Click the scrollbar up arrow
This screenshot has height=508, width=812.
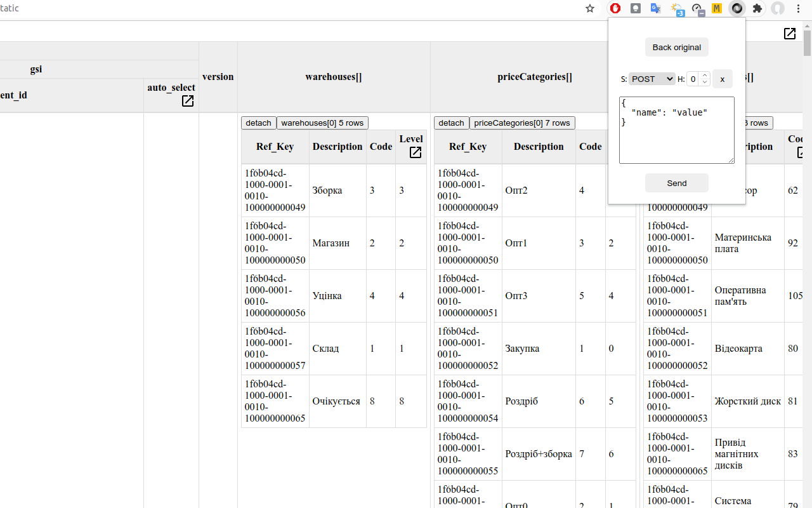pyautogui.click(x=807, y=26)
